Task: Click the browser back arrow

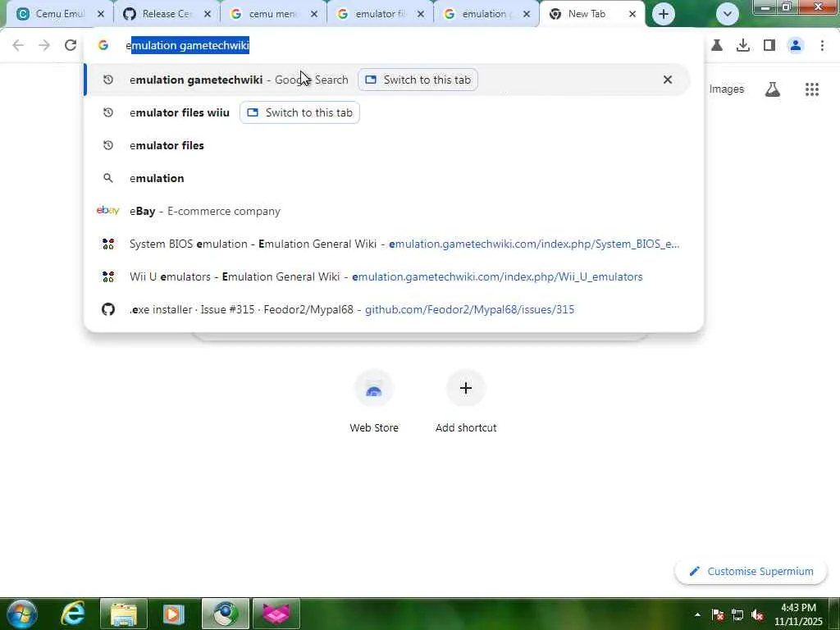Action: click(18, 46)
